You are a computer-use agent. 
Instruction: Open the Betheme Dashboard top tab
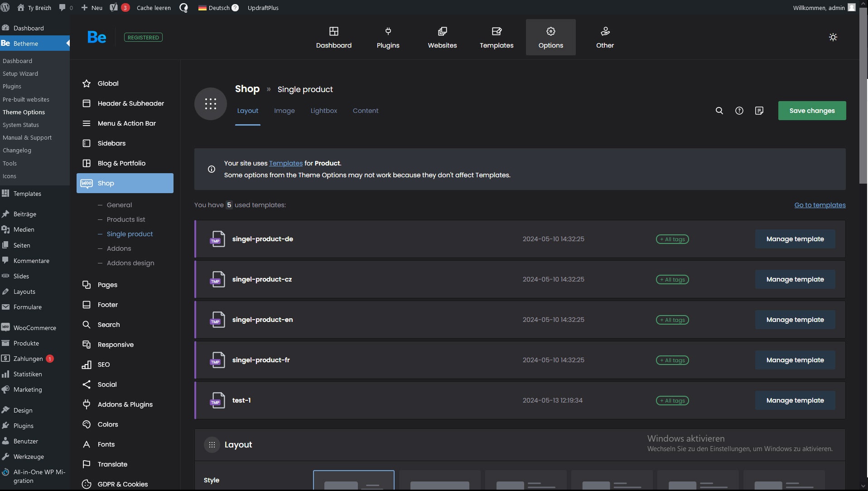pyautogui.click(x=333, y=37)
